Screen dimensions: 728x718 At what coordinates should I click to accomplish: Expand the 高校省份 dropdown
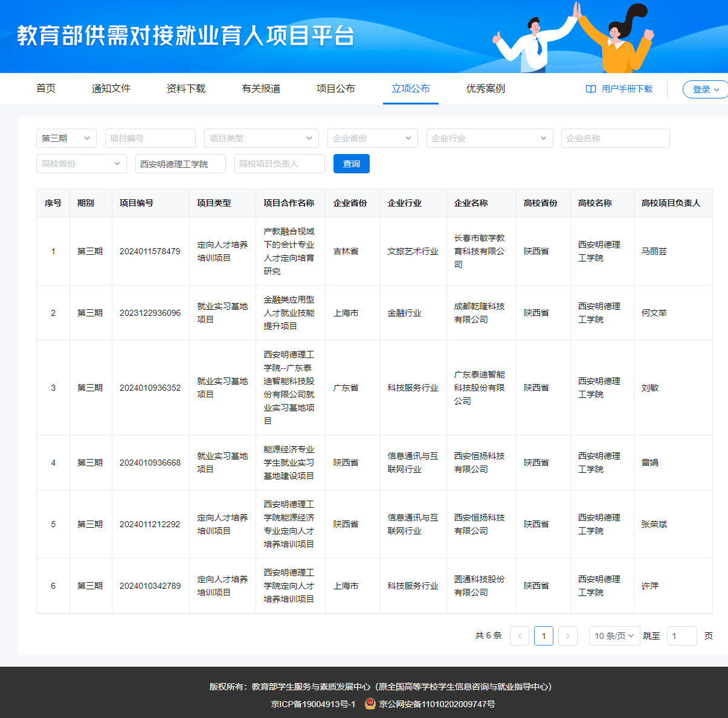point(81,164)
